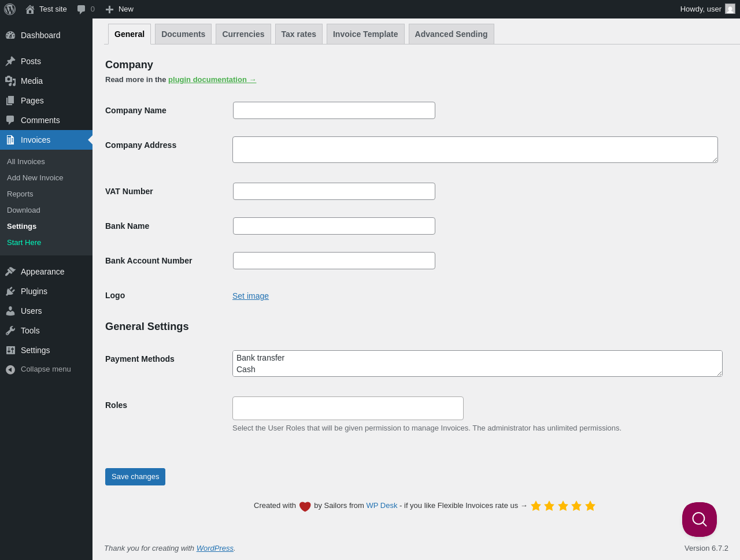
Task: Click the Comments speech bubble sidebar icon
Action: [10, 120]
